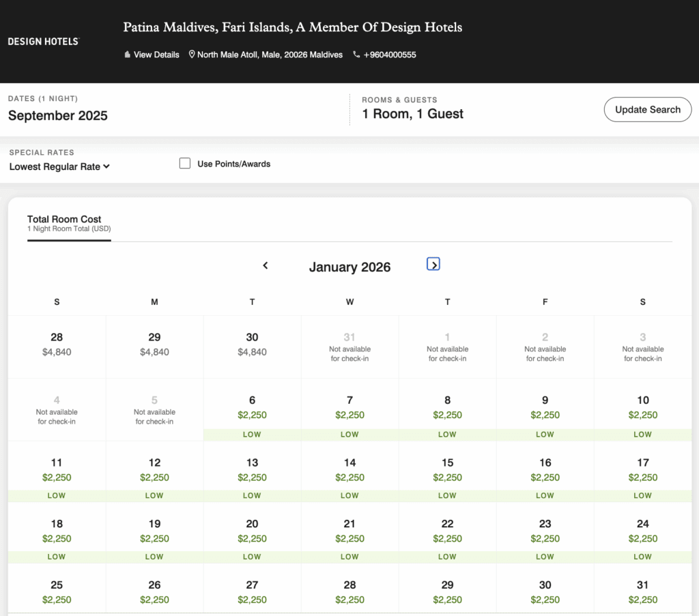Viewport: 699px width, 616px height.
Task: Click the LOW rate indicator under January 9
Action: pyautogui.click(x=545, y=435)
